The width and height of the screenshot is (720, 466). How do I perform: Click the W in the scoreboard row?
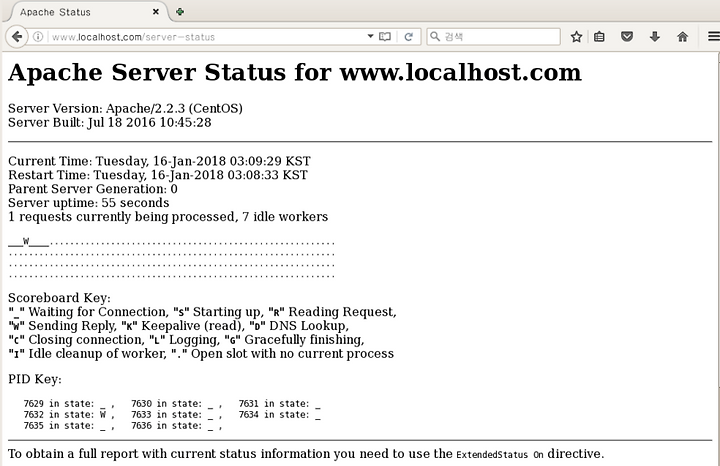point(26,241)
